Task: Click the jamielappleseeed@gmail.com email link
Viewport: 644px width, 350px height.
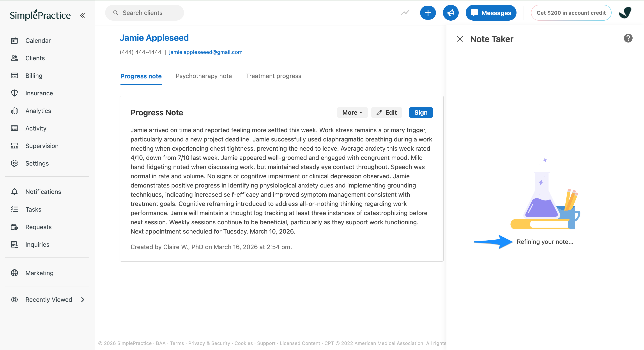Action: (205, 52)
